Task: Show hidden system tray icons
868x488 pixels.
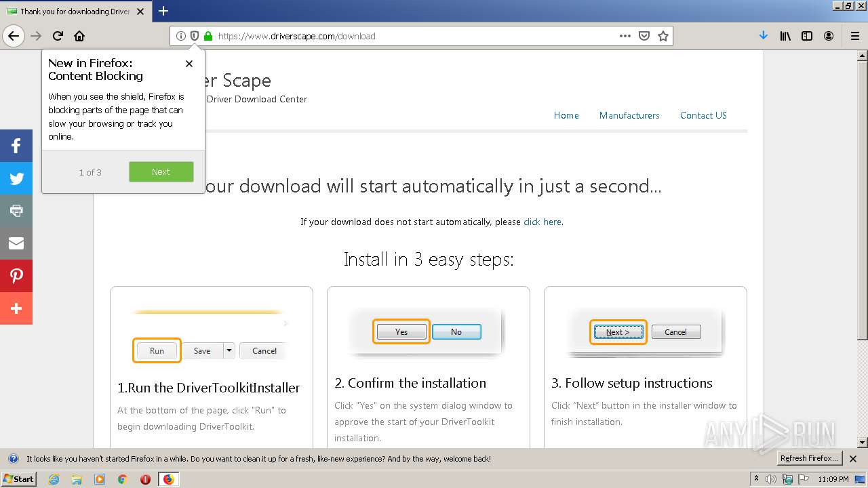Action: (756, 479)
